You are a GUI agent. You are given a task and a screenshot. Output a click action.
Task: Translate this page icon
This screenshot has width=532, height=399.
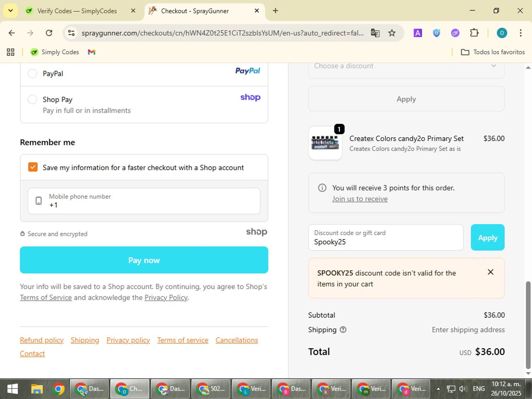tap(375, 33)
